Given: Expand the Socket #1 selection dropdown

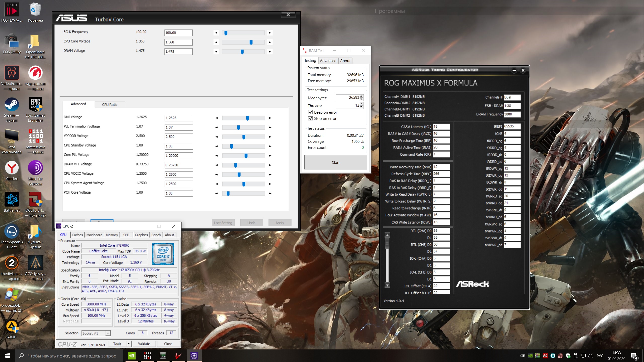Looking at the screenshot, I should pos(108,333).
